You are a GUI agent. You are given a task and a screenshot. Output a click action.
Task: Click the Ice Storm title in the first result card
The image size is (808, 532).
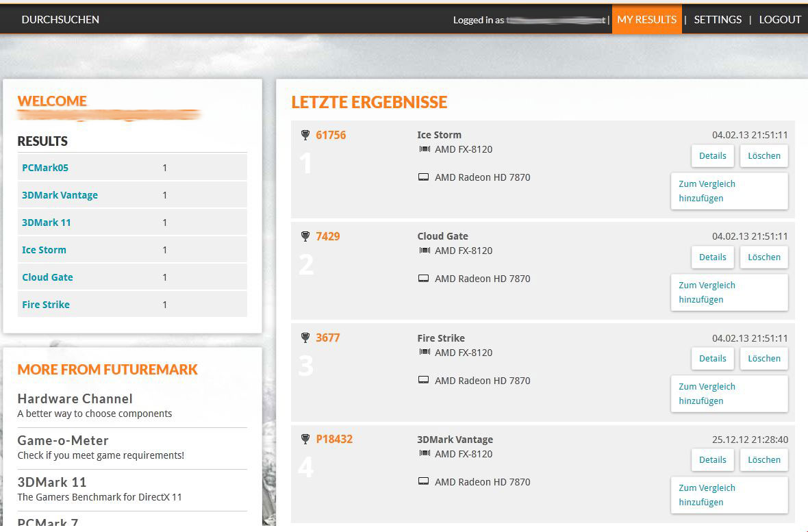(x=439, y=135)
